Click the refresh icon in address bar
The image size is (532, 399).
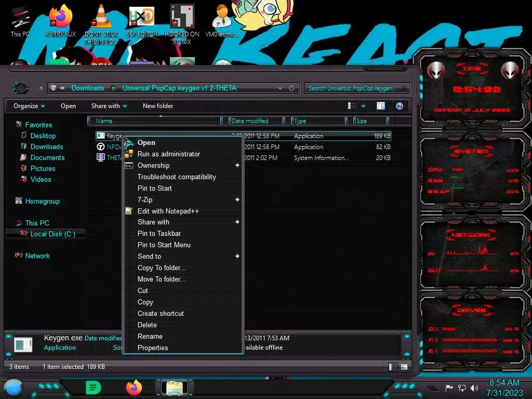click(x=291, y=88)
